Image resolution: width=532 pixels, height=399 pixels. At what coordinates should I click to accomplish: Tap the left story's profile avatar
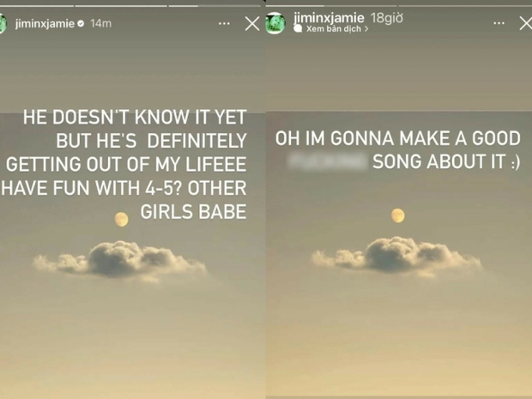pyautogui.click(x=3, y=24)
